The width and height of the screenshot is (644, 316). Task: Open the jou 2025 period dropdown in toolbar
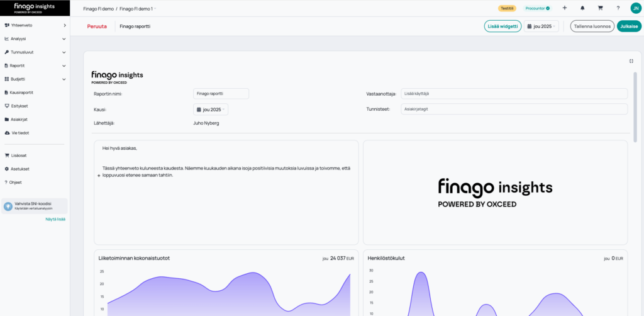[x=541, y=26]
